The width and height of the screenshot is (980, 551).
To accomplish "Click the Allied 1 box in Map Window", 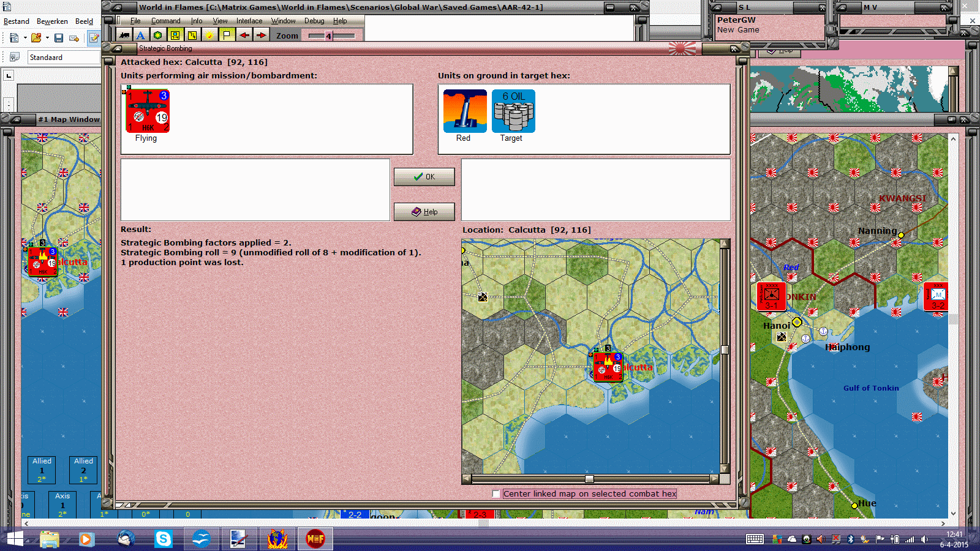I will 42,470.
